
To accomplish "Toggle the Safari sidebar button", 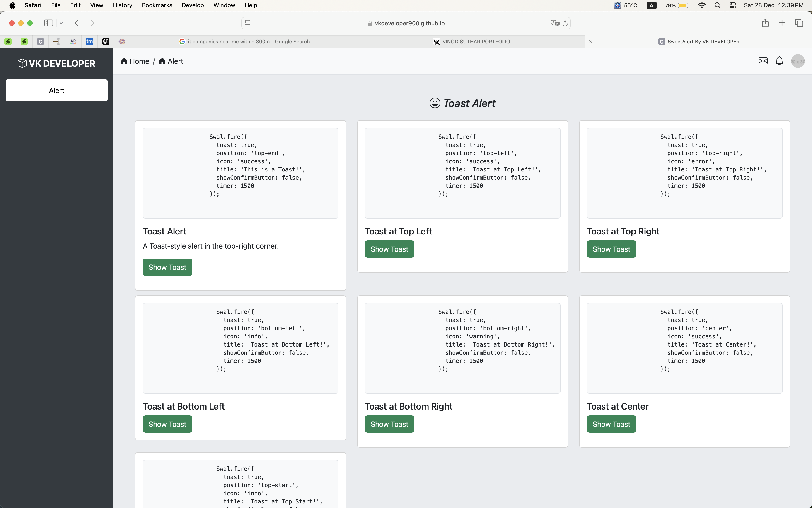I will click(49, 23).
